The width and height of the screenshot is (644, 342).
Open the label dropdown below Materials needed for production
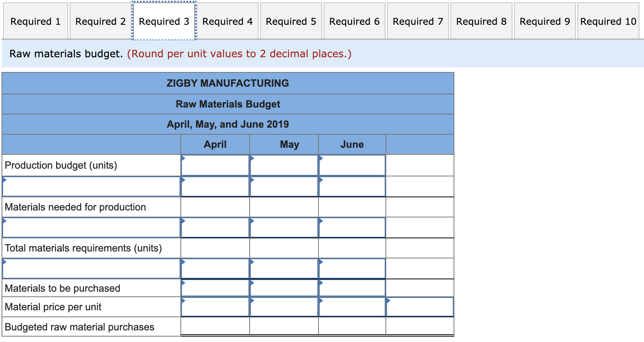tap(91, 227)
